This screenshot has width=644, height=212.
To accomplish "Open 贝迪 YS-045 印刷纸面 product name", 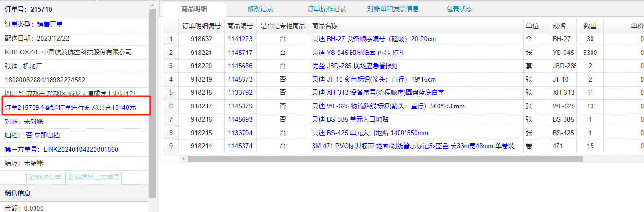I will 357,53.
